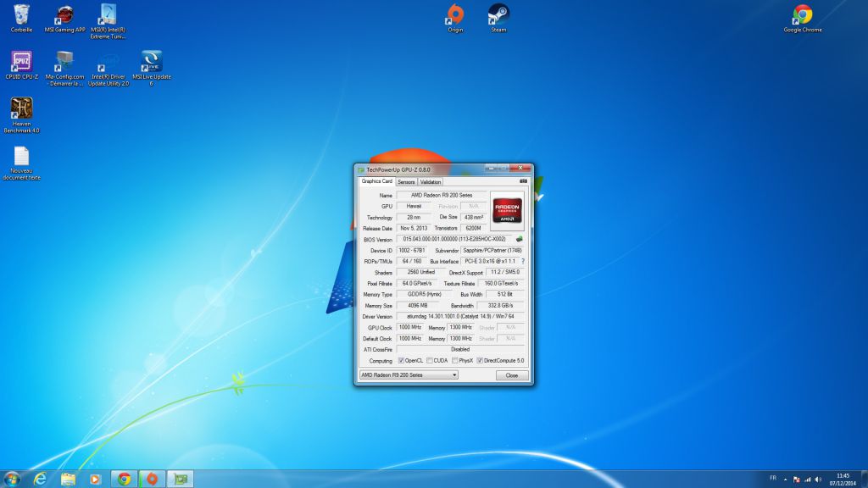This screenshot has width=868, height=488.
Task: Click the volume speaker tray icon
Action: coord(818,480)
